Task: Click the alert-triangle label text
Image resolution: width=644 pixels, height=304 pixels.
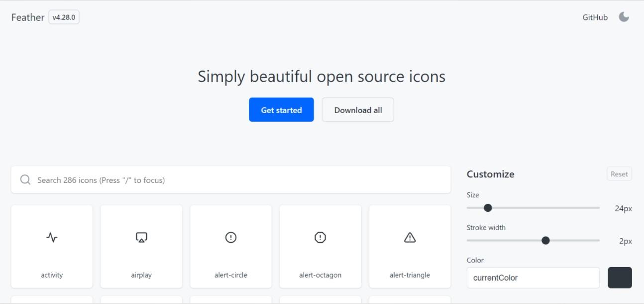Action: (410, 275)
